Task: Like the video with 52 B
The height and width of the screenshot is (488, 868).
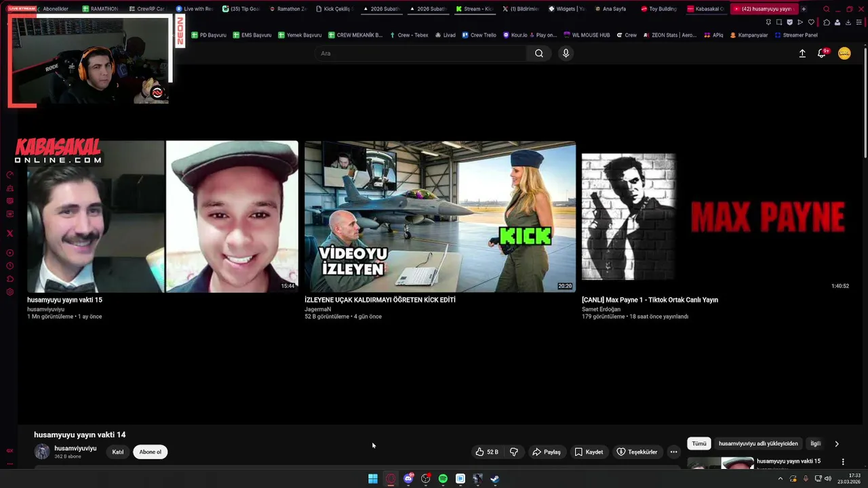Action: [487, 452]
